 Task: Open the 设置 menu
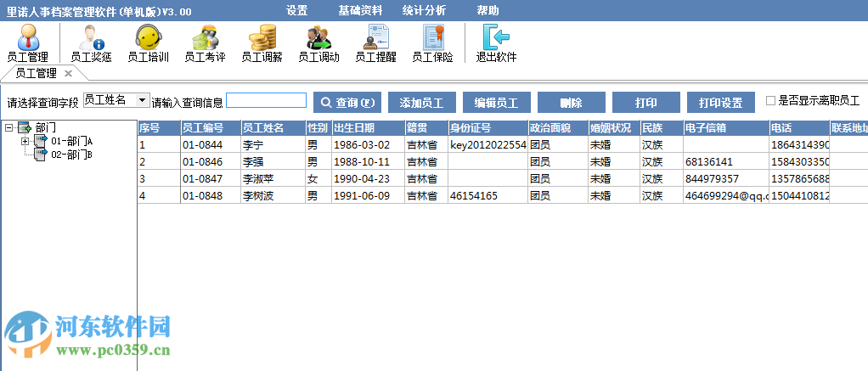click(296, 10)
